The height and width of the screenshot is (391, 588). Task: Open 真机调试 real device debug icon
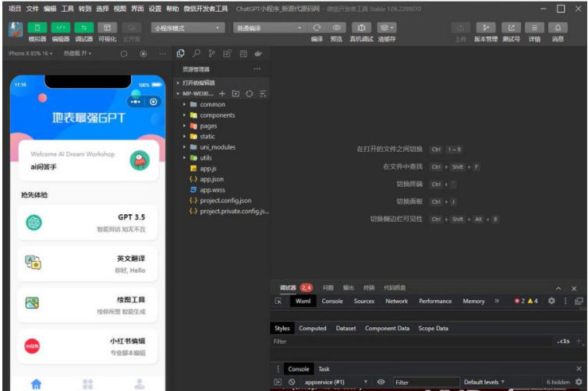[361, 27]
